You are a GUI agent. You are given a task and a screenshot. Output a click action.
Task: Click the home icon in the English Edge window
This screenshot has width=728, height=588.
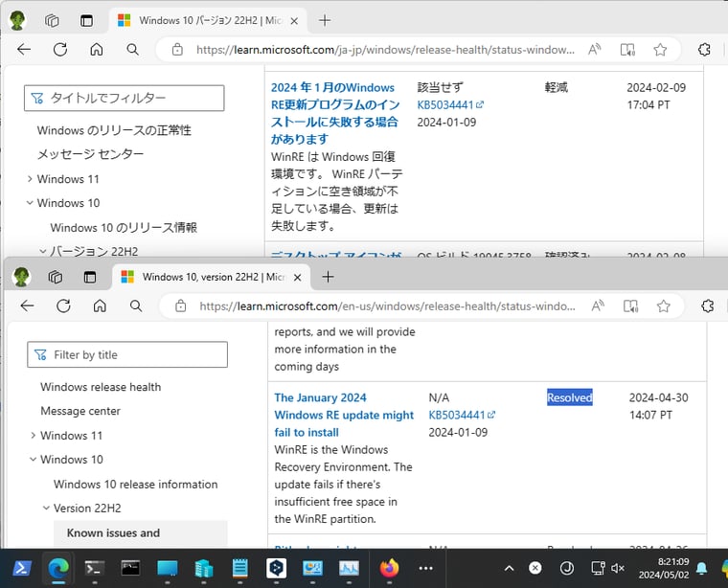point(100,305)
